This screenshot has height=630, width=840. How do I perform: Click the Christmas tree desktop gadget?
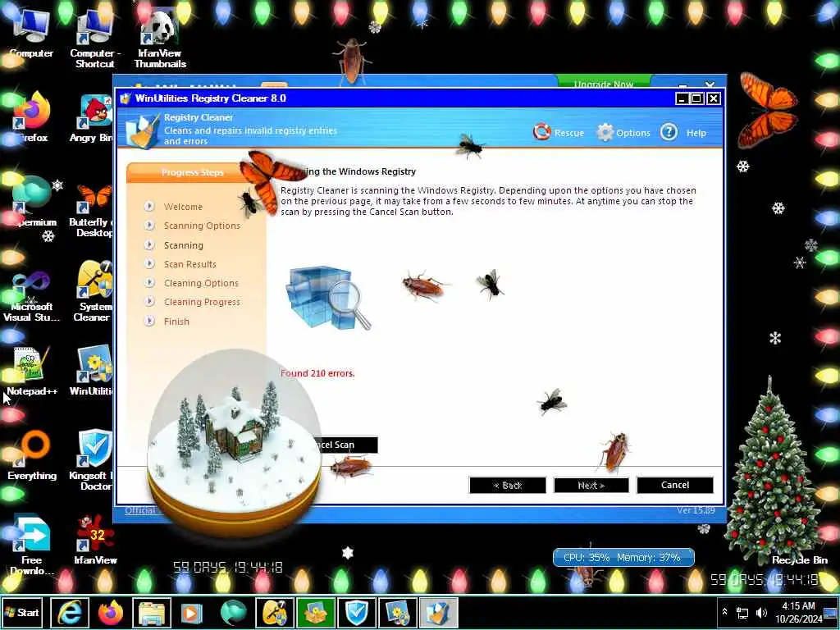click(770, 472)
